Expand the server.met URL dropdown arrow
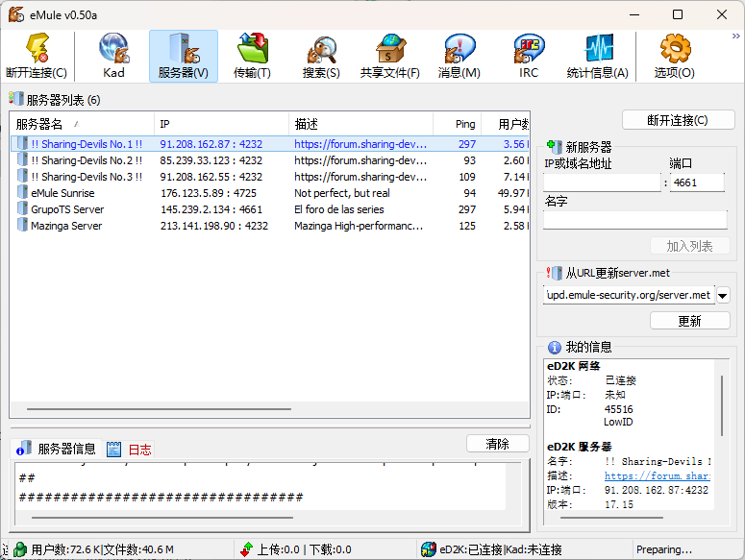Viewport: 745px width, 560px height. pyautogui.click(x=722, y=296)
